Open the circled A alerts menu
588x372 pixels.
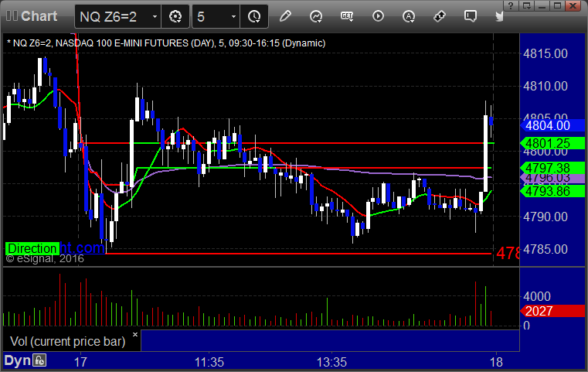click(x=409, y=16)
